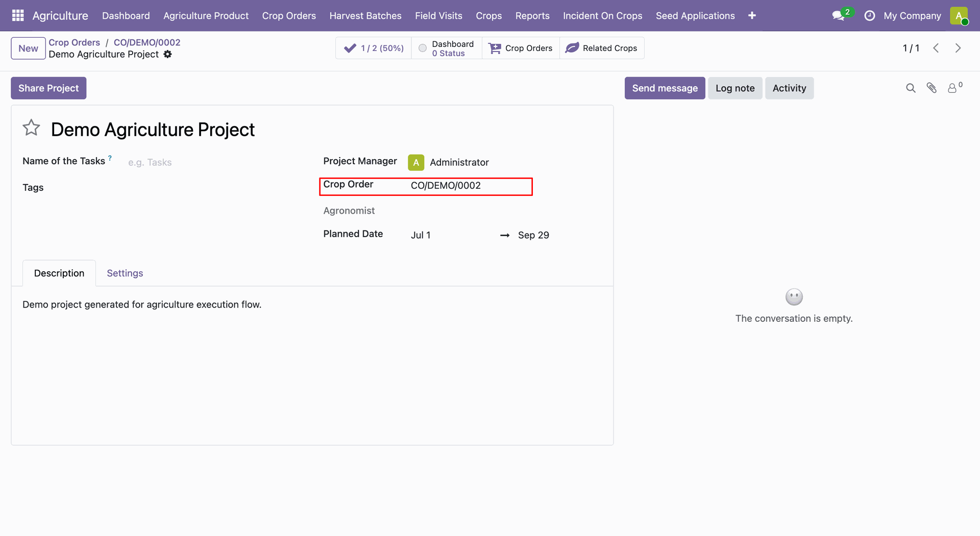Switch to the Settings tab
Screen dimensions: 980x536
(x=125, y=273)
